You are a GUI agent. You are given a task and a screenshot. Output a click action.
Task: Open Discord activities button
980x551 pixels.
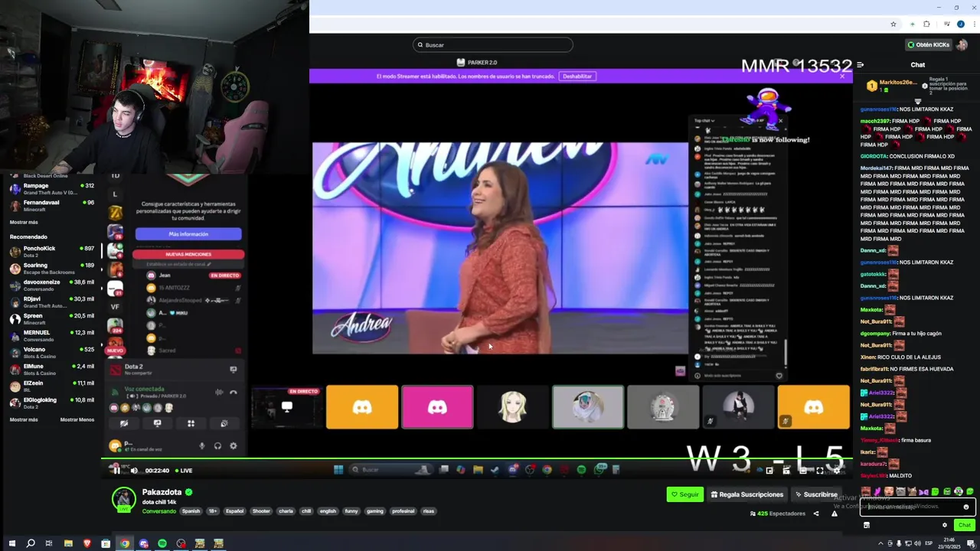click(191, 423)
